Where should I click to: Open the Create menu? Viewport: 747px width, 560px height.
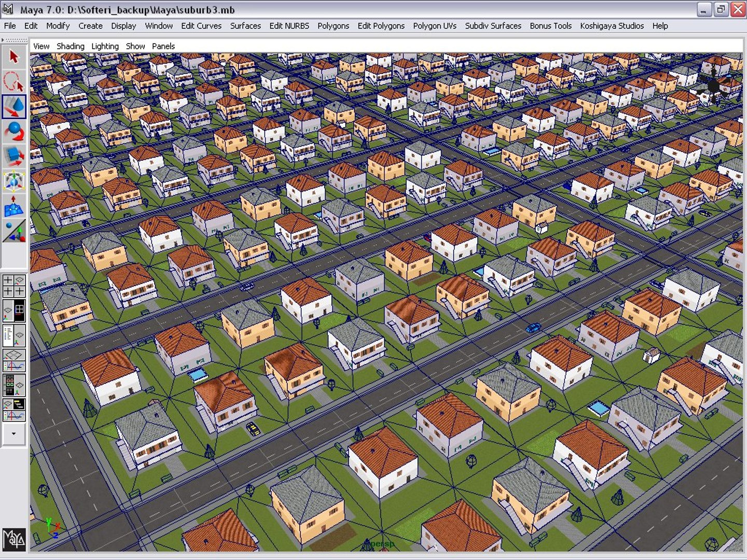[x=90, y=26]
